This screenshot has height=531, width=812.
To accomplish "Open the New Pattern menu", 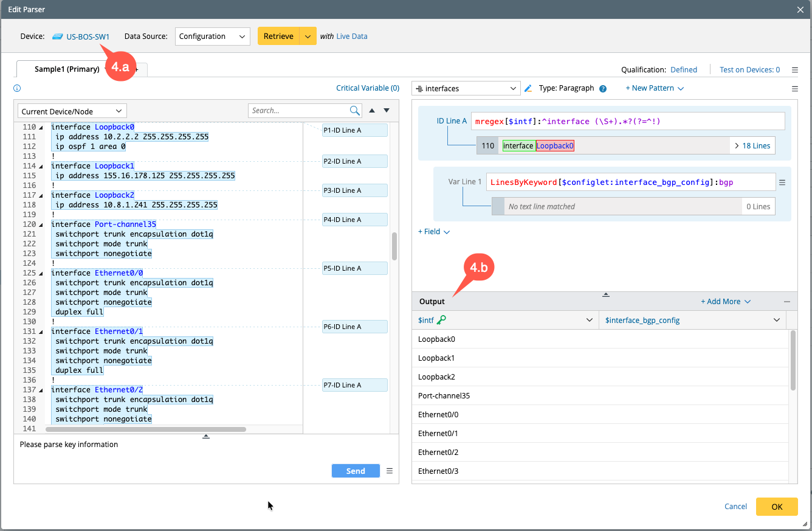I will [x=655, y=88].
